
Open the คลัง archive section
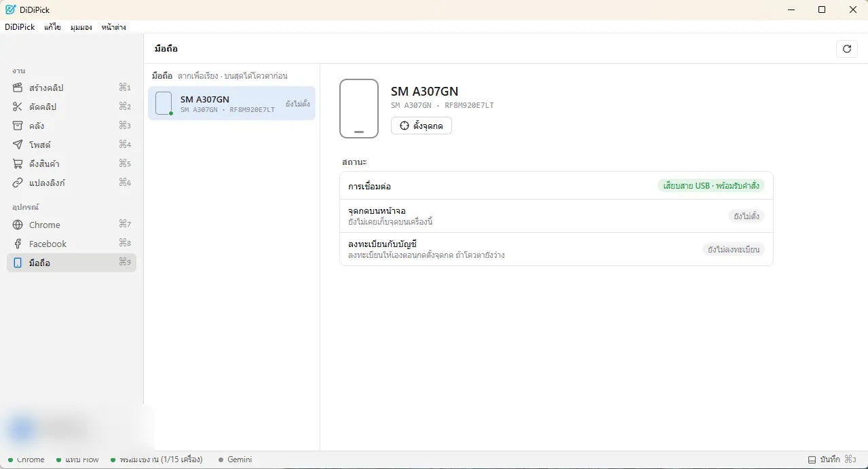pos(71,126)
